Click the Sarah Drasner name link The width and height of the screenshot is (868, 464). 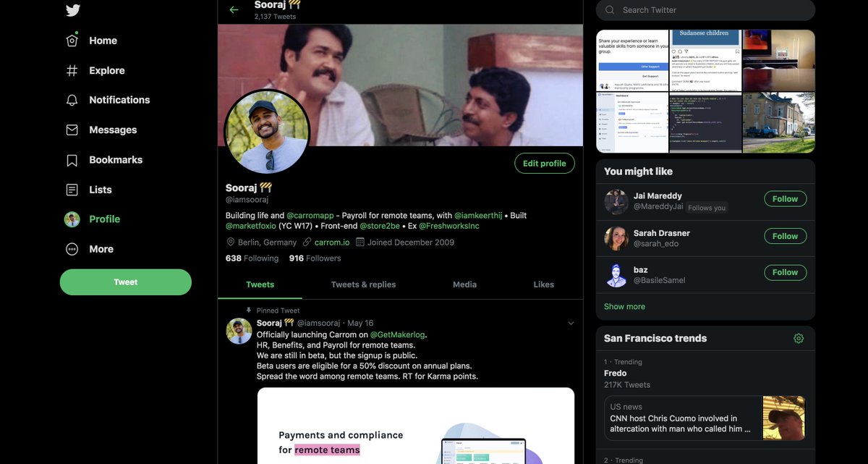(x=662, y=233)
